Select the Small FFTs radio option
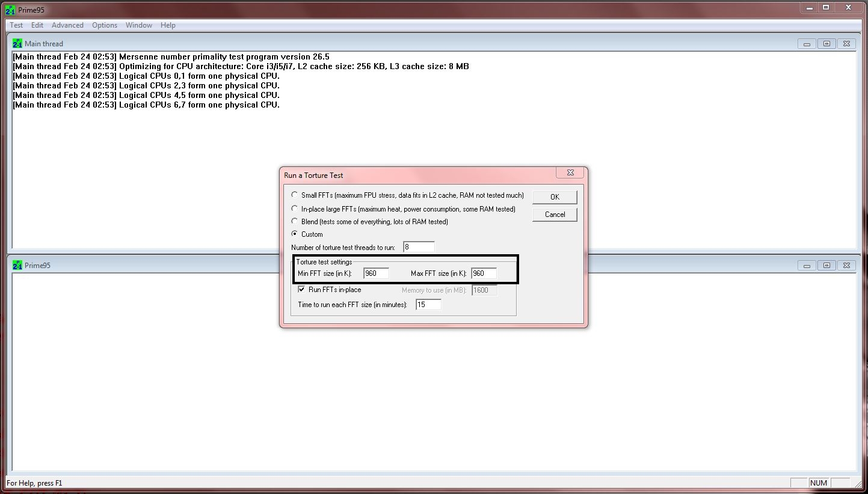The width and height of the screenshot is (868, 494). (294, 195)
